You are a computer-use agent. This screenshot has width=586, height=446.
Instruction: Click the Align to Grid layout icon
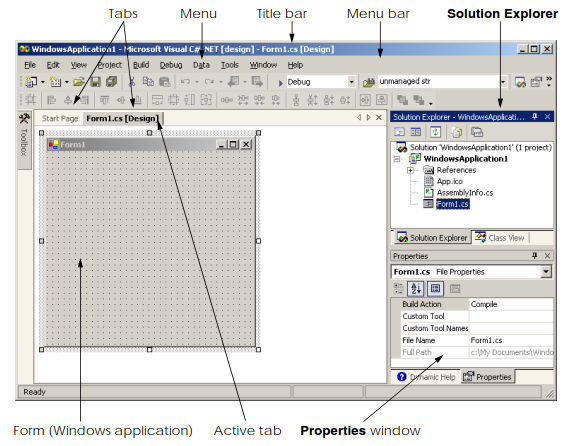(31, 100)
